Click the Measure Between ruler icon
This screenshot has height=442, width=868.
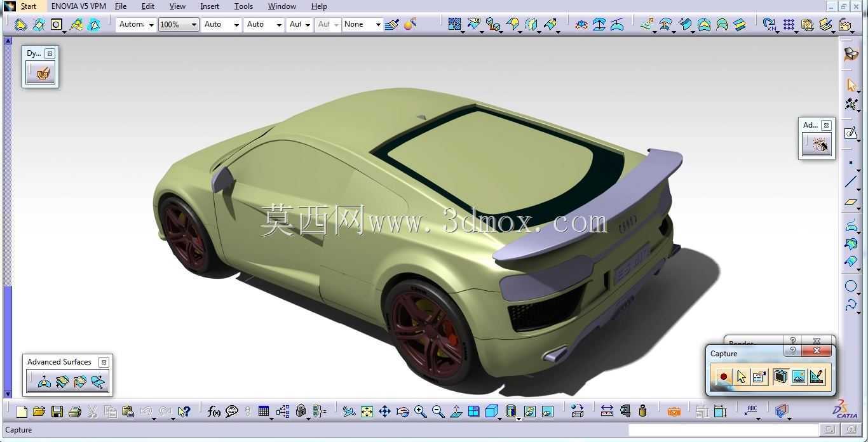pos(607,412)
